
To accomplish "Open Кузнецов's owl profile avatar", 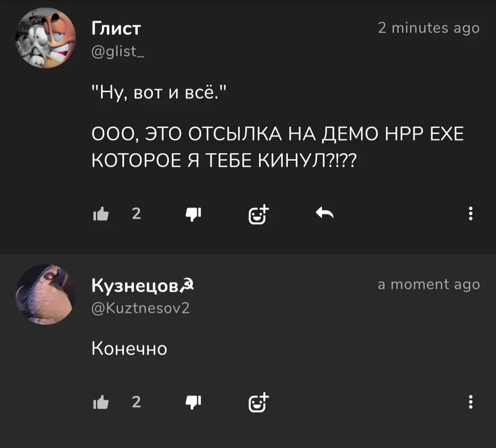I will click(x=46, y=294).
